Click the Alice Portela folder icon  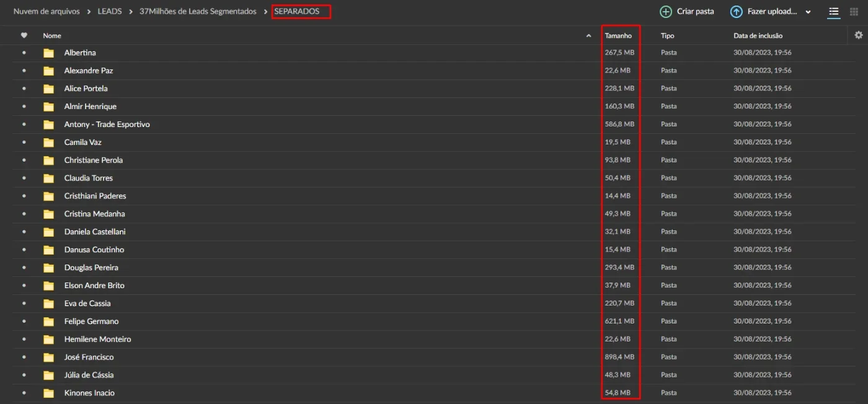(48, 89)
